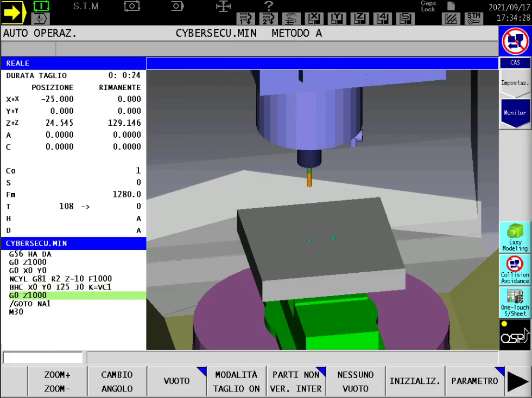Select the X axis lock icon

[313, 19]
